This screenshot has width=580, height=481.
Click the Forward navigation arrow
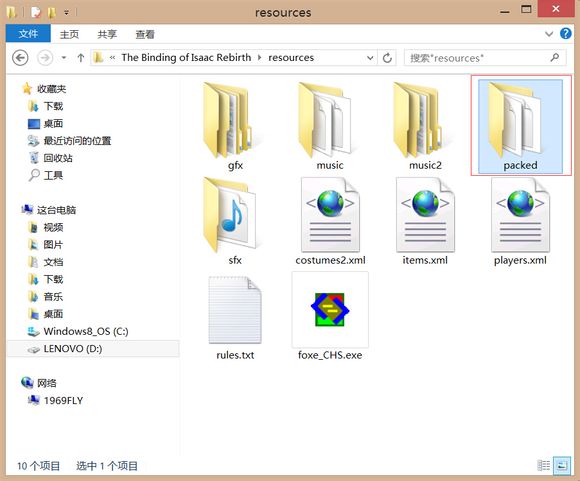click(45, 58)
